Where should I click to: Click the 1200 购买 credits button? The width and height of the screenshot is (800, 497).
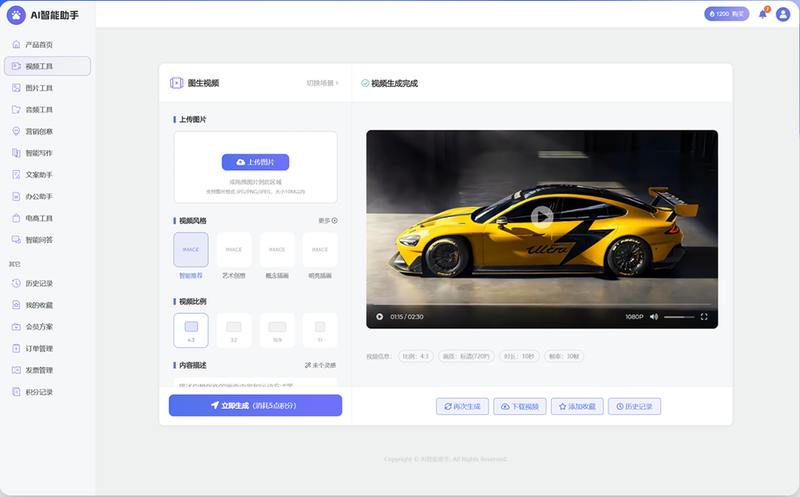[x=727, y=14]
